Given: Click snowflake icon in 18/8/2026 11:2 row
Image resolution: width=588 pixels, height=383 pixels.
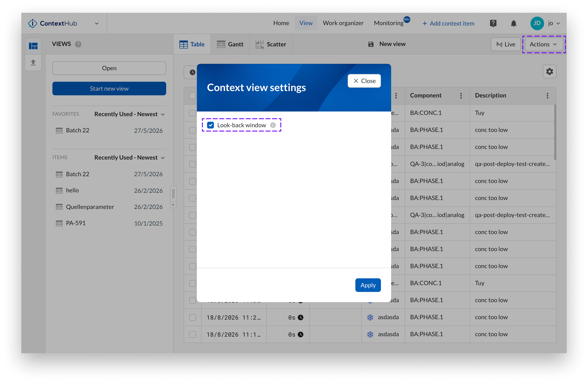Looking at the screenshot, I should (x=370, y=317).
